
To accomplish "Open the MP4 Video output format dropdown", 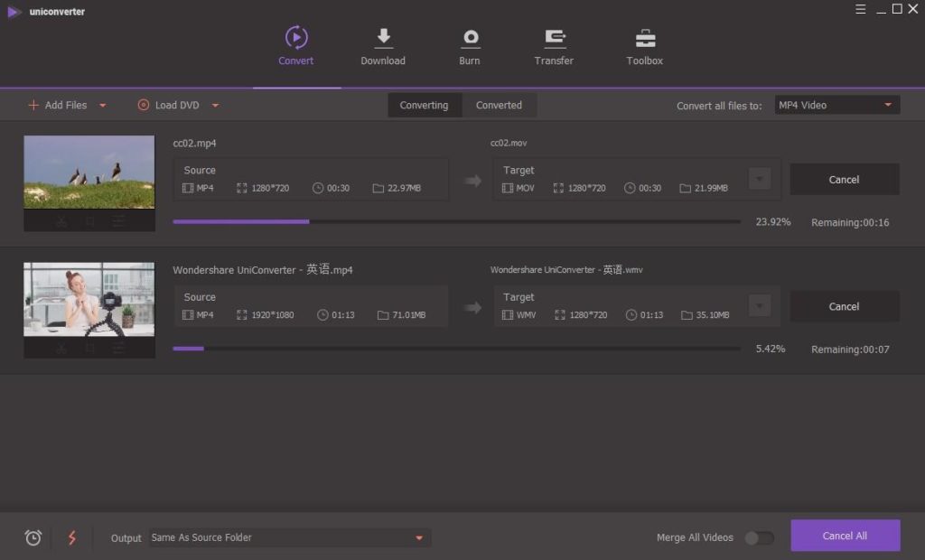I will pyautogui.click(x=836, y=105).
